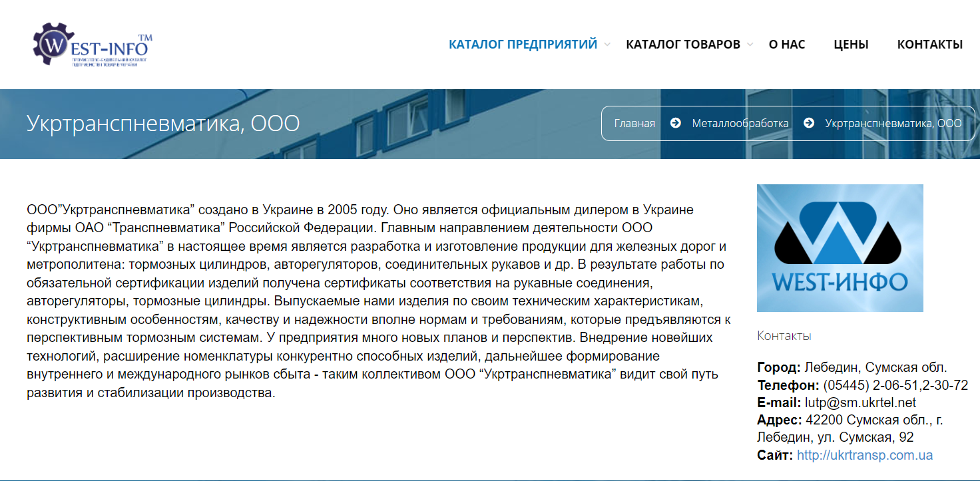Open the КАТАЛОГ ПРЕДПРИЯТИЙ menu
This screenshot has width=980, height=481.
point(523,45)
